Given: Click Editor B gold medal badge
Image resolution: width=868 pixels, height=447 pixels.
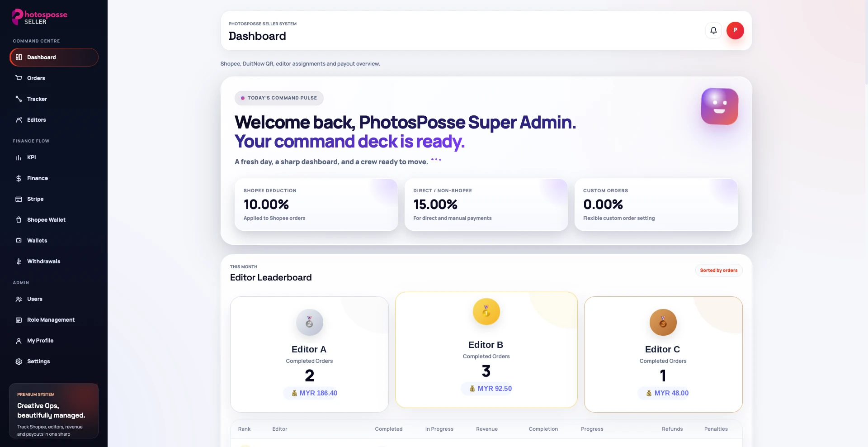Looking at the screenshot, I should click(x=486, y=311).
